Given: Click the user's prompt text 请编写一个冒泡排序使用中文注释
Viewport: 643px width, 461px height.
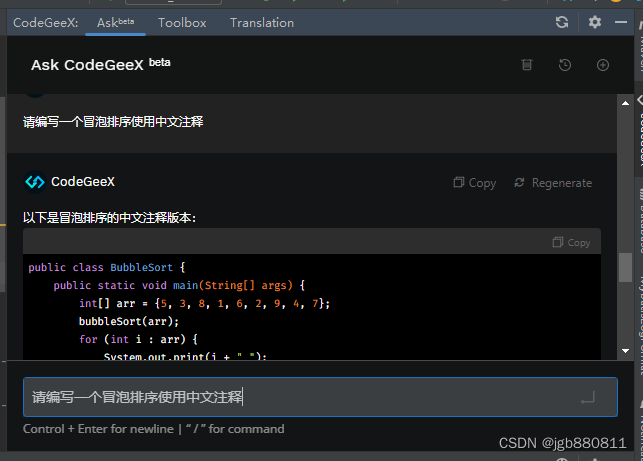Looking at the screenshot, I should 113,122.
